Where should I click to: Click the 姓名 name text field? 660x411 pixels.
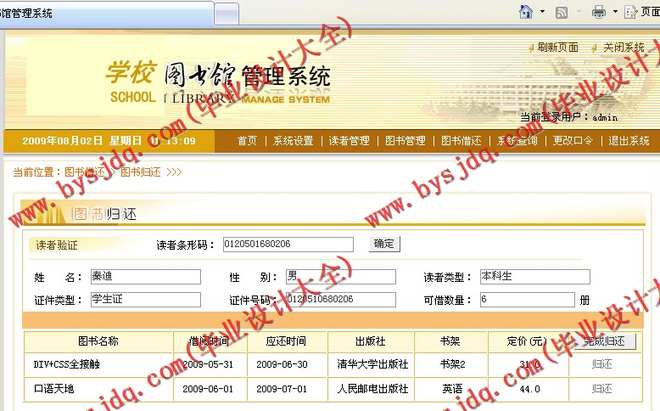point(145,277)
